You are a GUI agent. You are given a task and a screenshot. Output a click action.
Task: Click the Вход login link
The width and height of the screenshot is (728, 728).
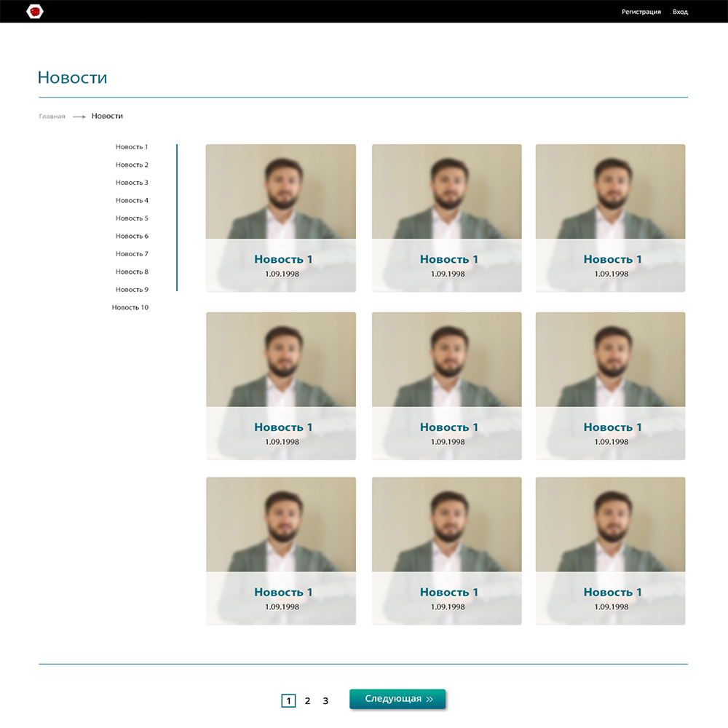click(680, 12)
